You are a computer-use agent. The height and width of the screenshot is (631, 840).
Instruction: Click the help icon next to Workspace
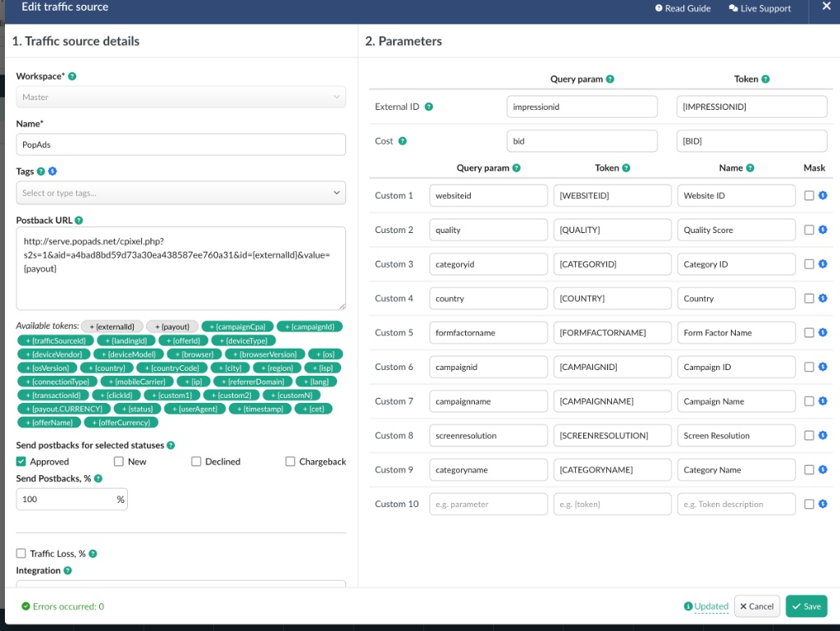[72, 76]
